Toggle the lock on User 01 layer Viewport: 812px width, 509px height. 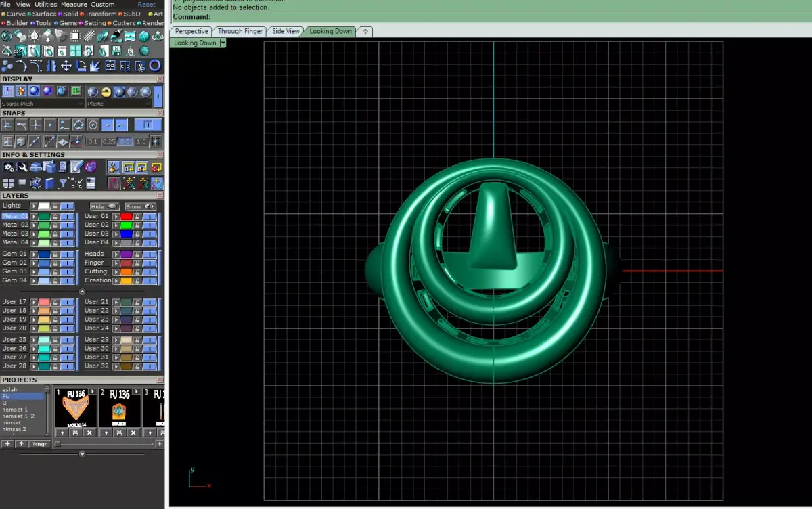(x=137, y=217)
